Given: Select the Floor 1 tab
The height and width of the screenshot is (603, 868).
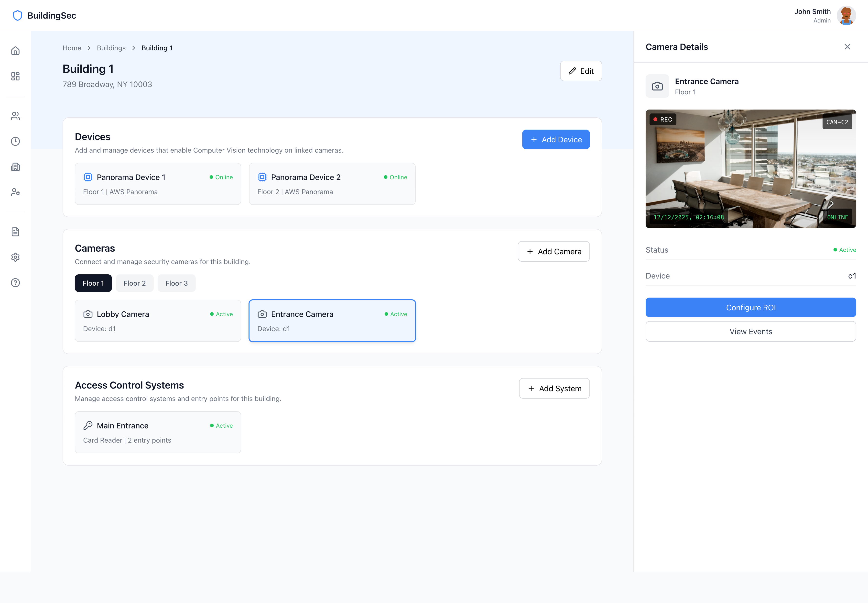Looking at the screenshot, I should pos(93,283).
